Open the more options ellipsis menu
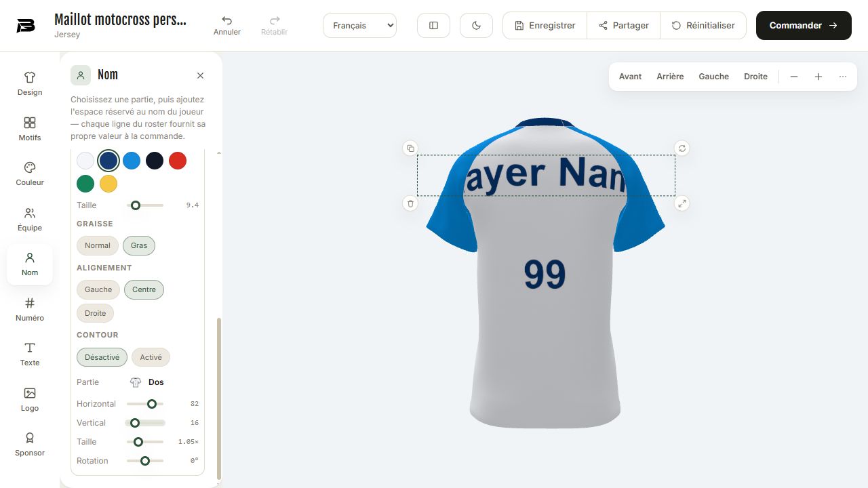The height and width of the screenshot is (488, 868). (x=843, y=77)
